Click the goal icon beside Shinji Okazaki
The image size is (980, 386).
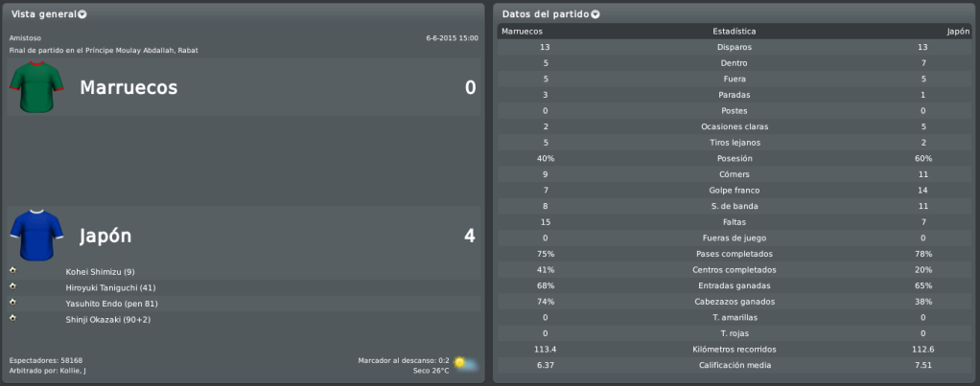pyautogui.click(x=12, y=318)
